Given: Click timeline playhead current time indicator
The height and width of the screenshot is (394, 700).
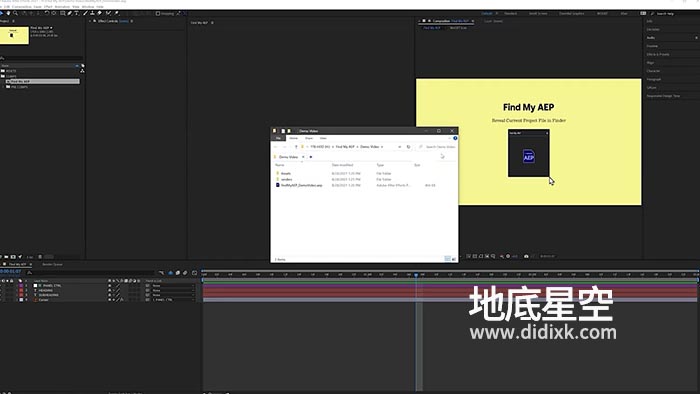Looking at the screenshot, I should (416, 275).
